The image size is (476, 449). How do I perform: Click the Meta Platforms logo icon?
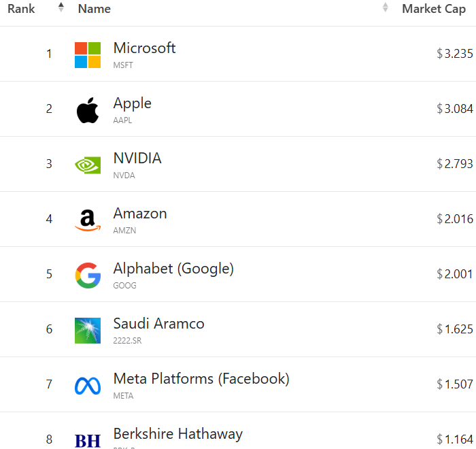(x=88, y=386)
